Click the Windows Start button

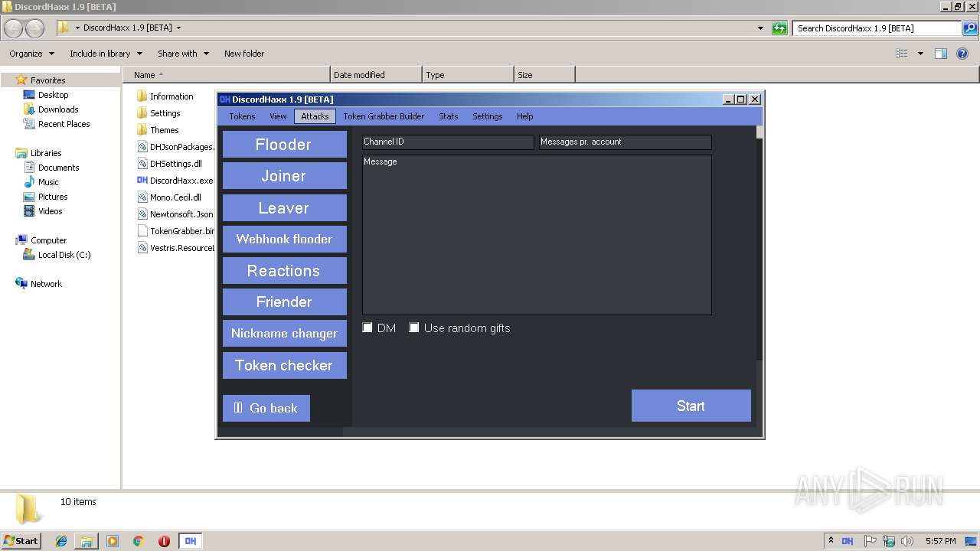point(21,541)
